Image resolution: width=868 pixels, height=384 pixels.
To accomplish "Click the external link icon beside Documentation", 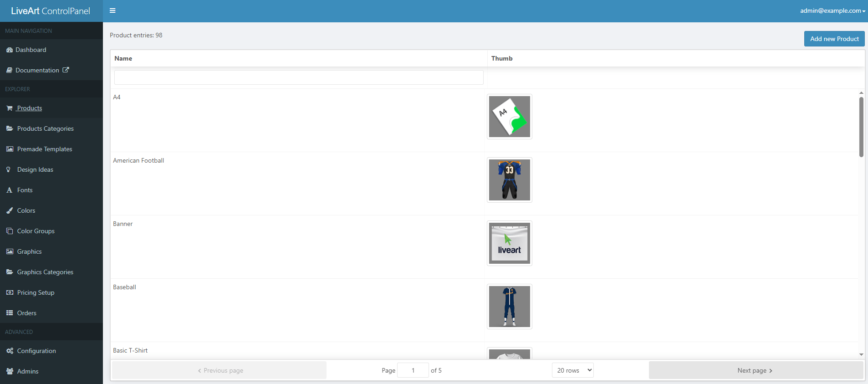I will pyautogui.click(x=66, y=70).
